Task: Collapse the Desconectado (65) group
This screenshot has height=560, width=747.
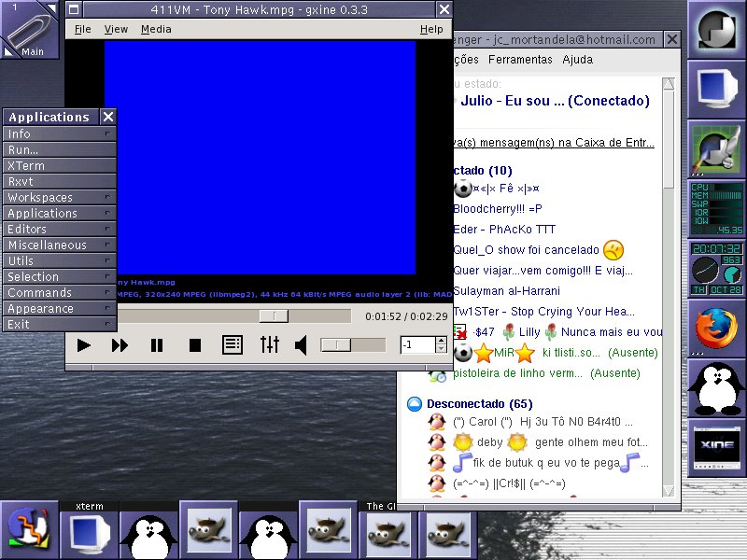Action: click(x=415, y=404)
